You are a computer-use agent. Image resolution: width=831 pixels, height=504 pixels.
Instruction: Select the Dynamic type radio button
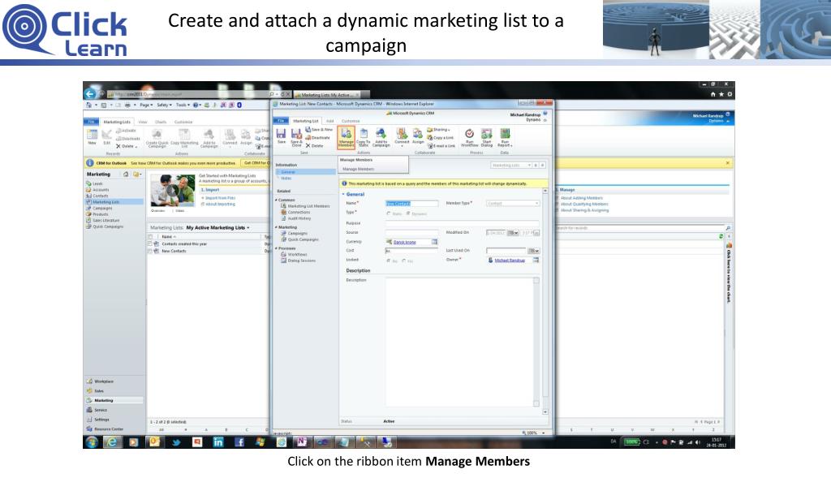pos(407,213)
